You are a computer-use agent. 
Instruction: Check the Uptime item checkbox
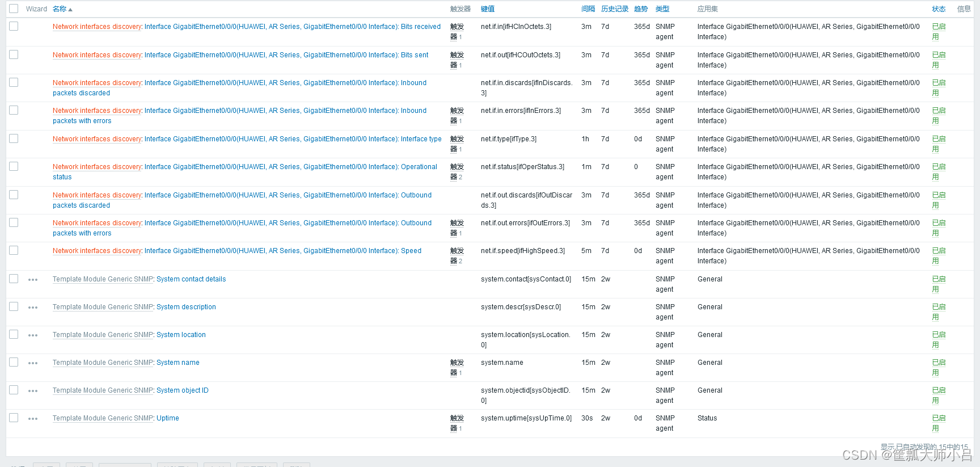[14, 418]
